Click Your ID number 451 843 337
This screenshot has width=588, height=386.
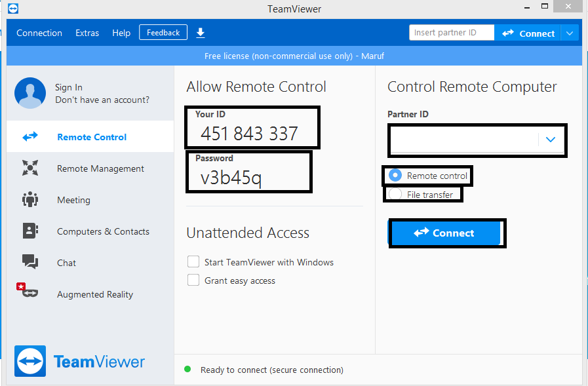click(249, 134)
